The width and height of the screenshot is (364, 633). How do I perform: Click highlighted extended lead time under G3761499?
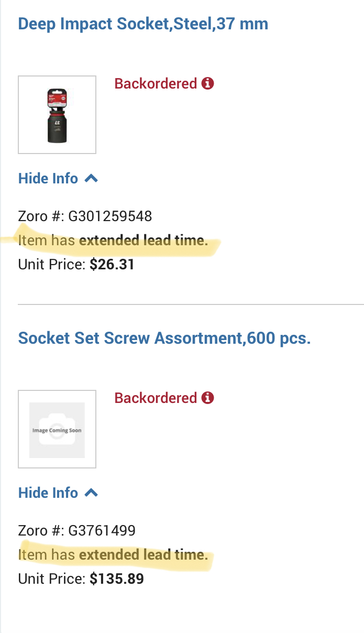coord(143,555)
